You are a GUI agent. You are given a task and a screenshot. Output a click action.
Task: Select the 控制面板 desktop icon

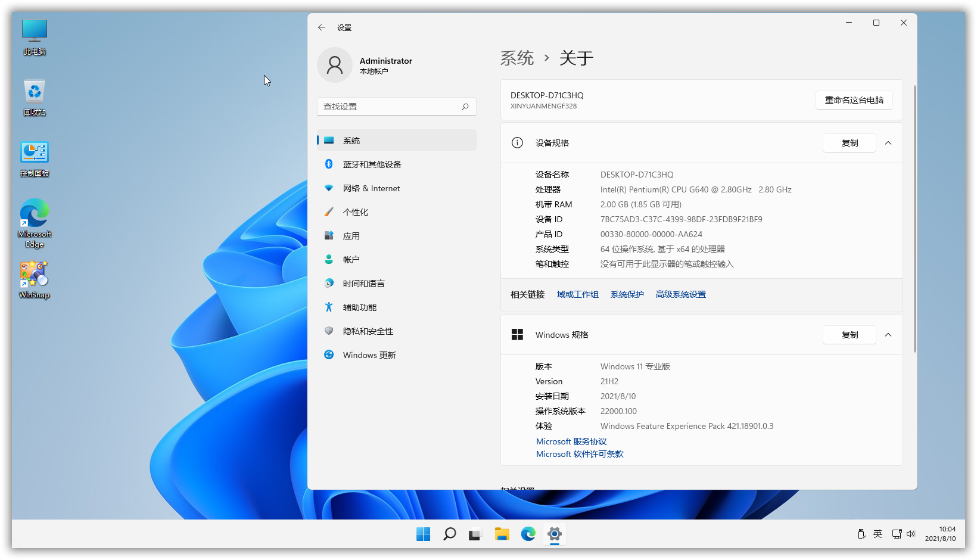point(35,159)
